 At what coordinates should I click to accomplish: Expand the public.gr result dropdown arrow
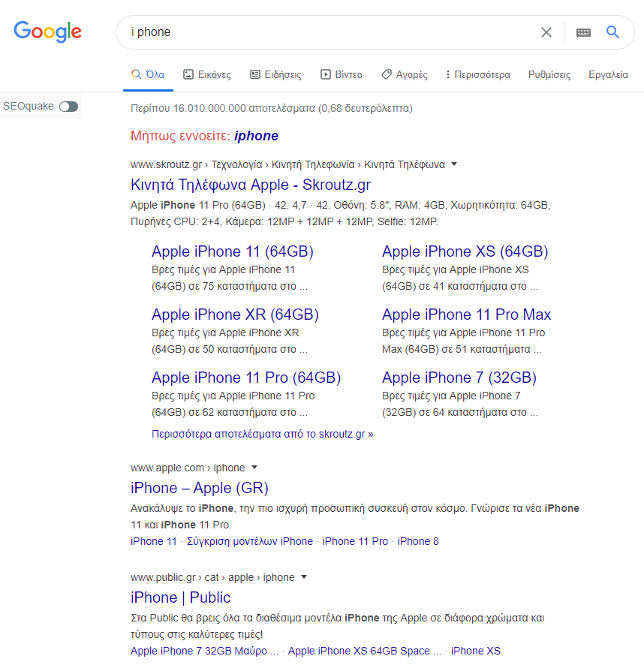click(304, 577)
